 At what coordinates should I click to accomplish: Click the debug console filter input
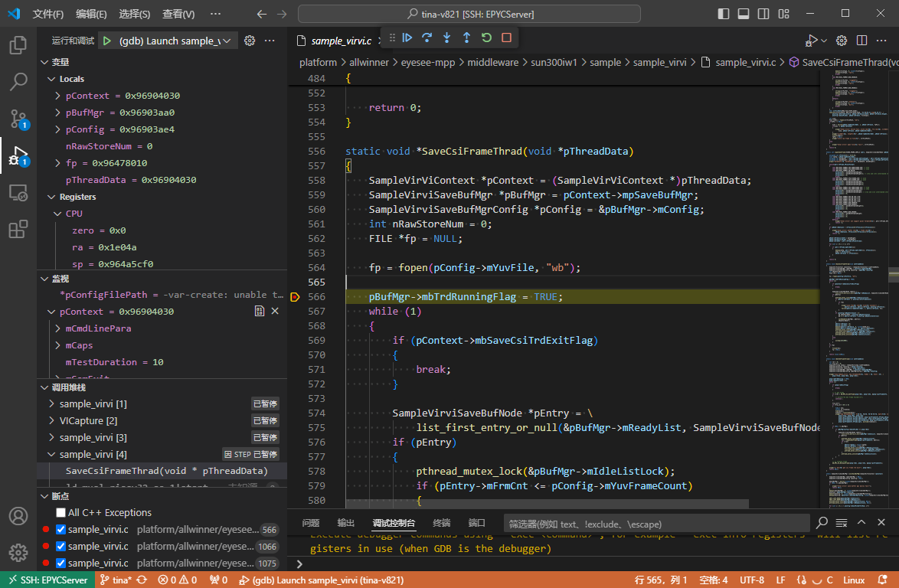point(656,524)
